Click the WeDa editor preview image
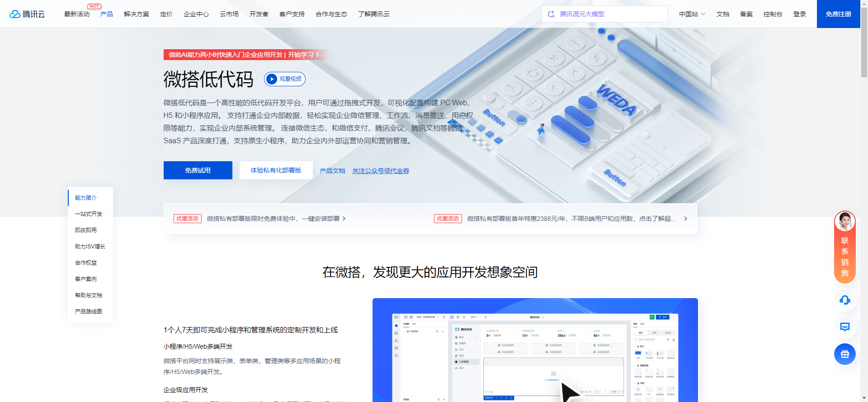Viewport: 868px width, 402px height. [x=535, y=350]
